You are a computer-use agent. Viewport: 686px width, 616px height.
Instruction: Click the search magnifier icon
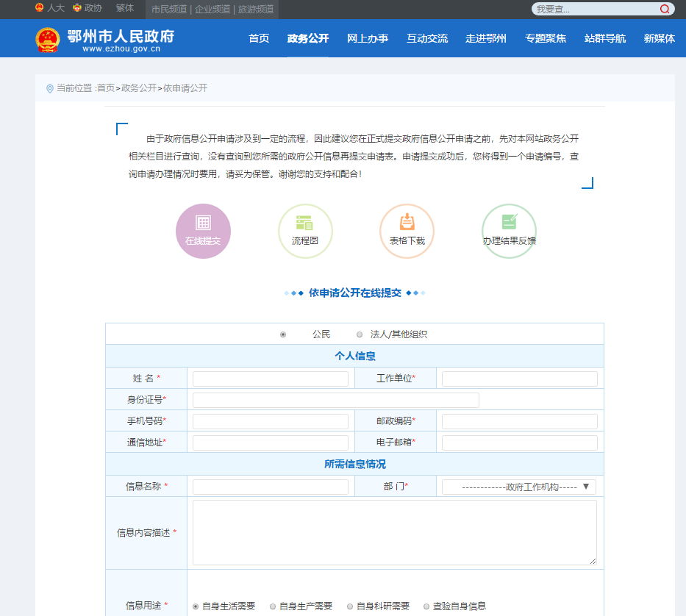coord(665,9)
